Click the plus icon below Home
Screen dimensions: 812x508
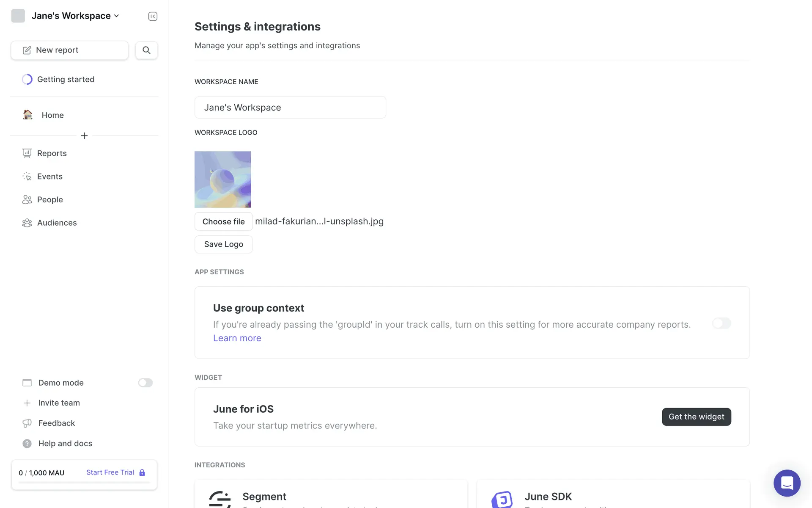[x=84, y=136]
